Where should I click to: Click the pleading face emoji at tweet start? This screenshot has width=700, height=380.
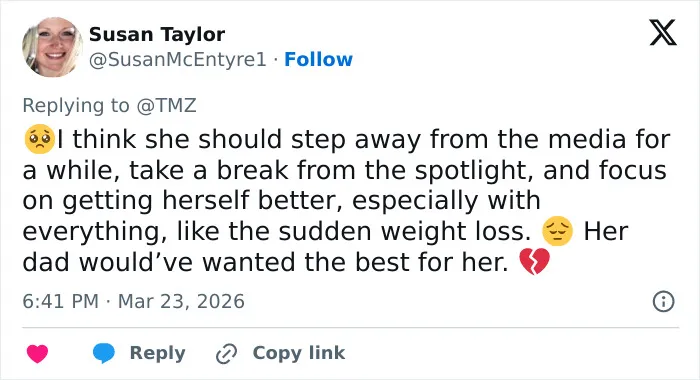(39, 139)
